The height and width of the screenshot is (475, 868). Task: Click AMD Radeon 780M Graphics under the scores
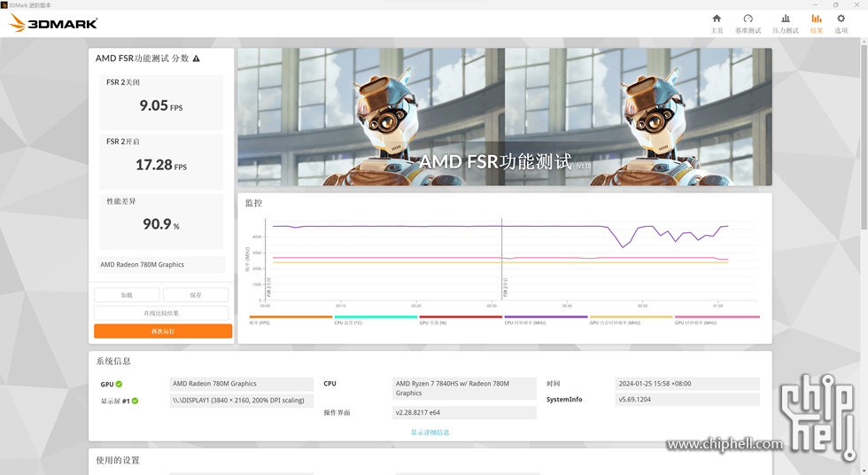161,265
